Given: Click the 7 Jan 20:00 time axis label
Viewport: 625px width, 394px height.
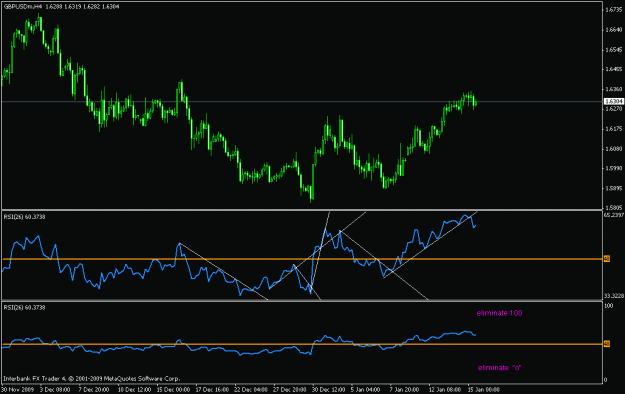Looking at the screenshot, I should pos(404,389).
